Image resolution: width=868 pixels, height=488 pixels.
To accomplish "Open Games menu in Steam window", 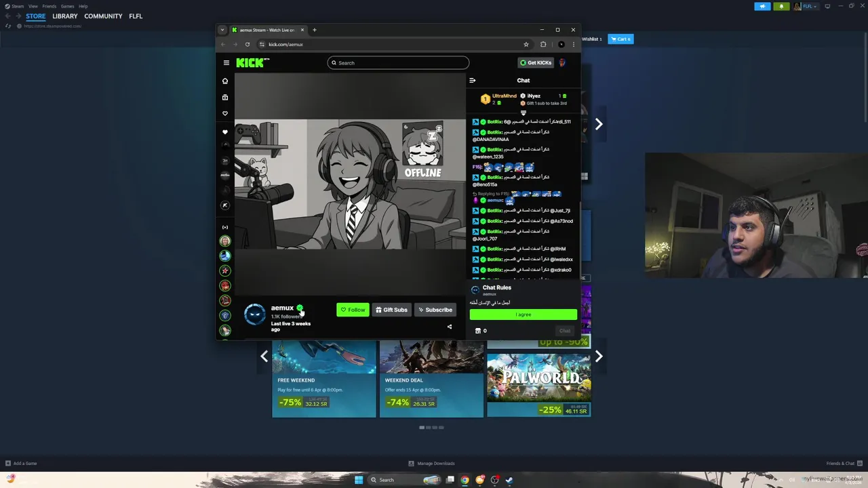I will [x=67, y=6].
